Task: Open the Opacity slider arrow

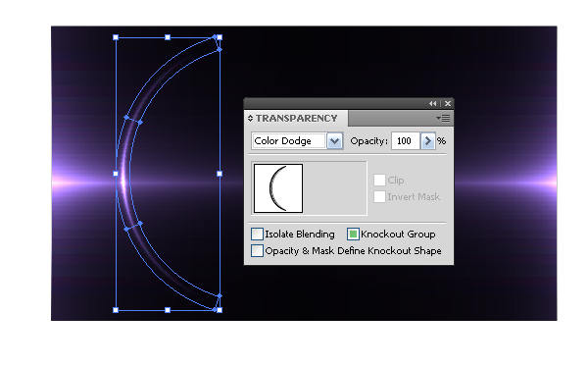Action: 428,141
